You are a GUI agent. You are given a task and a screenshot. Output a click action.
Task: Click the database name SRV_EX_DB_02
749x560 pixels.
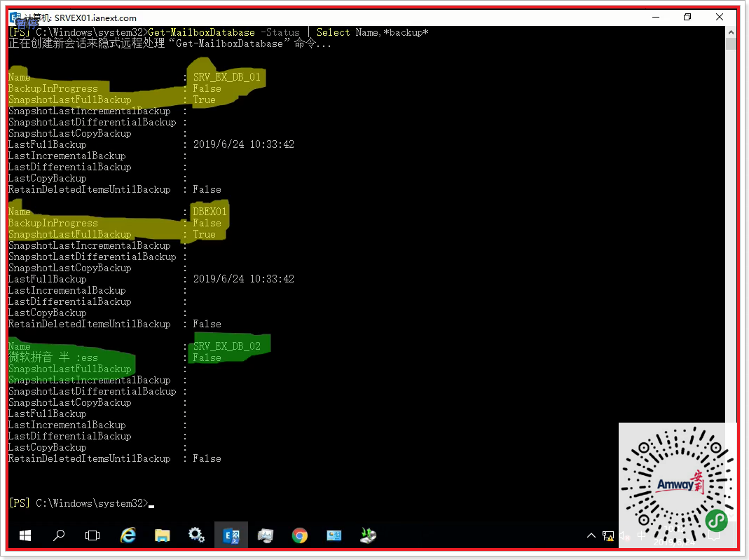227,346
